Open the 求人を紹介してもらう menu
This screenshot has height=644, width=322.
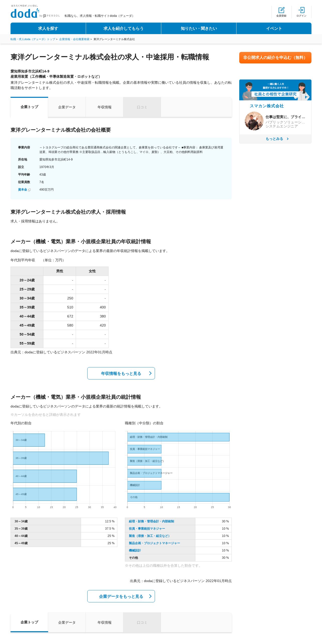(x=123, y=28)
